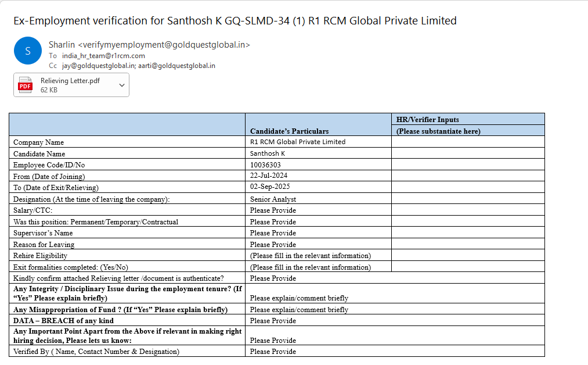The height and width of the screenshot is (365, 588).
Task: Click joining date 22-Jul-2024
Action: pos(269,176)
